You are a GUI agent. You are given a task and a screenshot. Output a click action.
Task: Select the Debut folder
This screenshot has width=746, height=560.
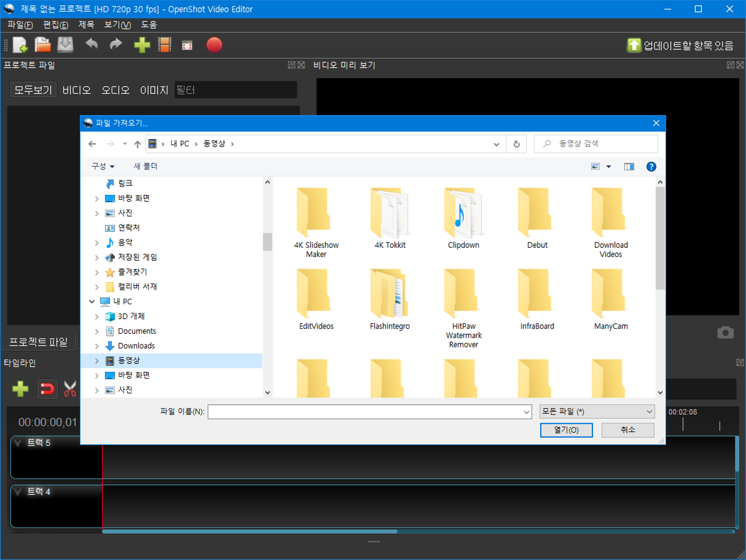[537, 218]
